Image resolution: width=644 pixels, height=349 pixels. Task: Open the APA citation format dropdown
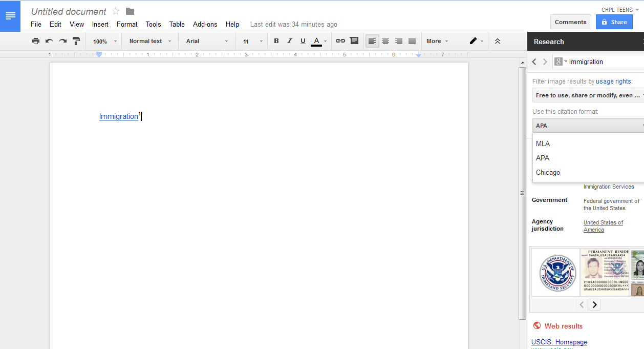(x=588, y=126)
